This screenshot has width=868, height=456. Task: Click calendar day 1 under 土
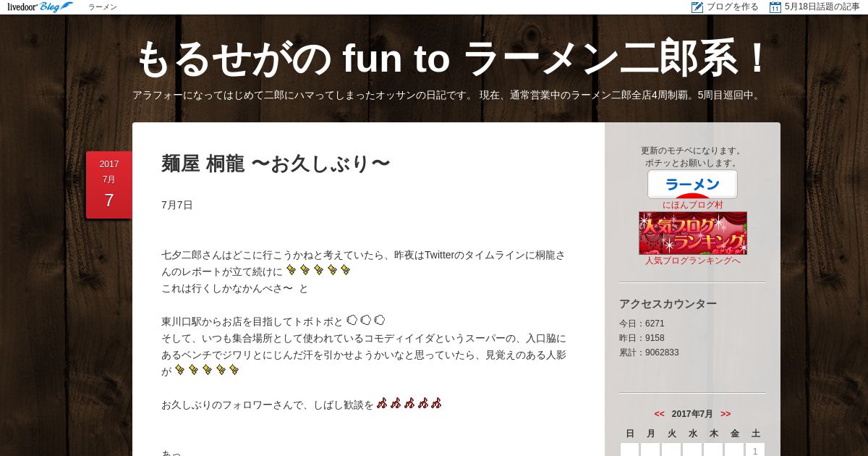pos(755,450)
